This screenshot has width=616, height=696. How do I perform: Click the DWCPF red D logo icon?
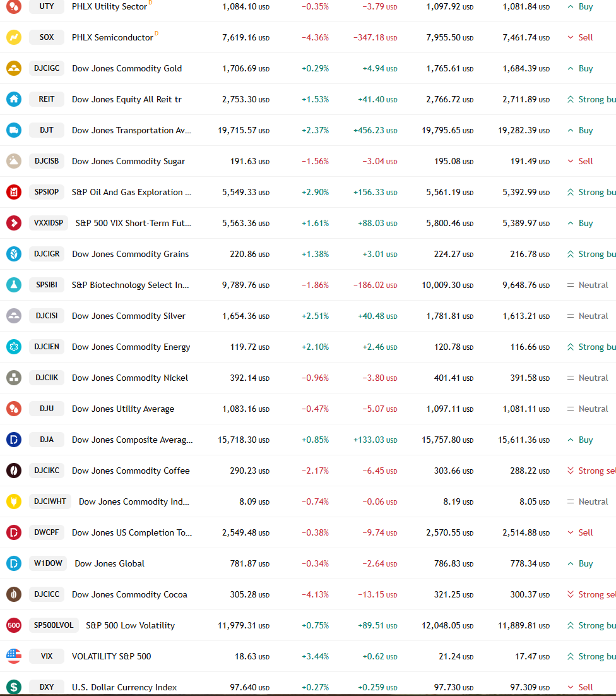coord(14,532)
